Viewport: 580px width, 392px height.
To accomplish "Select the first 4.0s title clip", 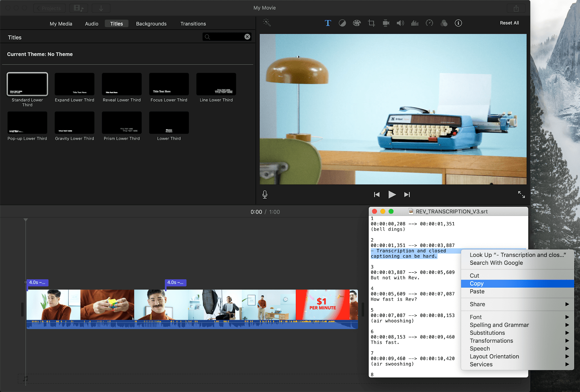I will (37, 282).
